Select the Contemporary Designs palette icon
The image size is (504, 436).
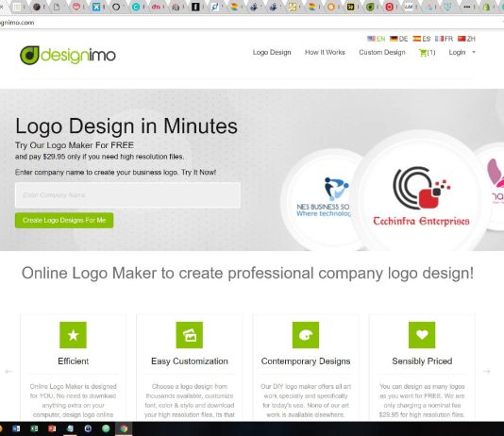coord(306,335)
